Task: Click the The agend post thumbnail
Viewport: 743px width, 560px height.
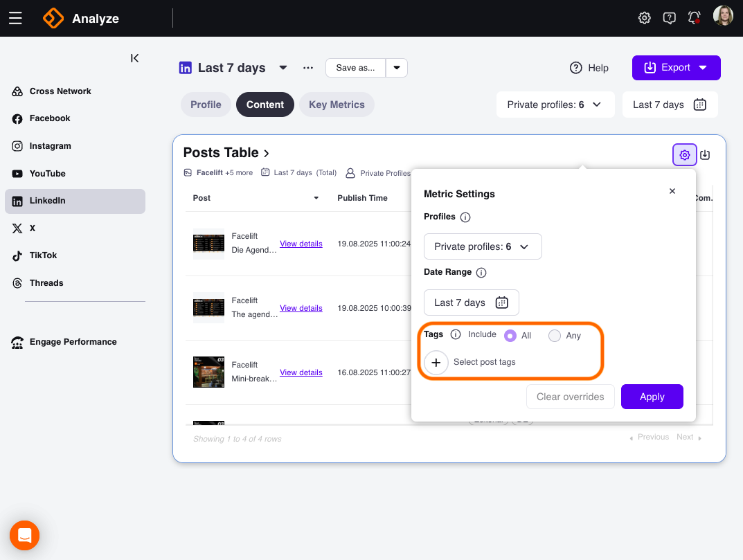Action: [x=208, y=308]
